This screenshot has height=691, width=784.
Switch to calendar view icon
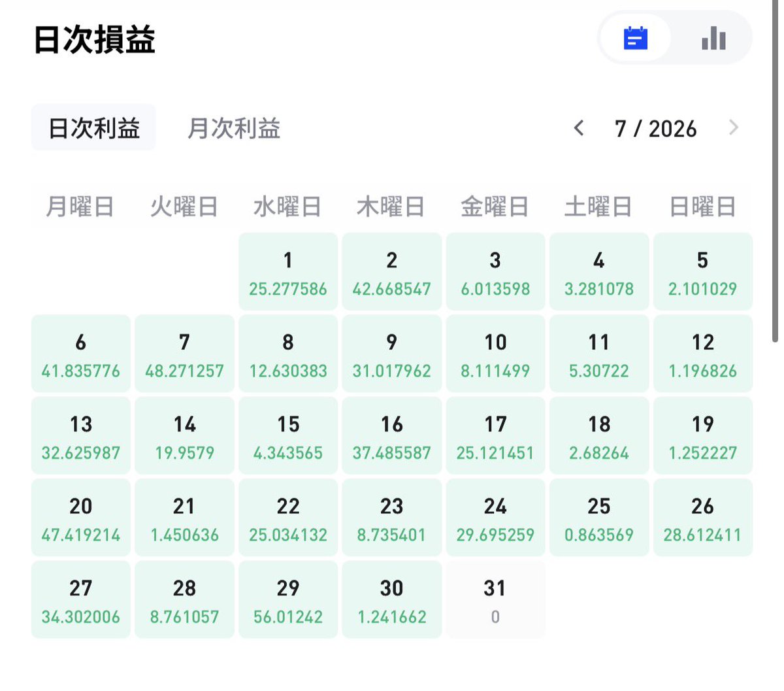click(x=635, y=38)
